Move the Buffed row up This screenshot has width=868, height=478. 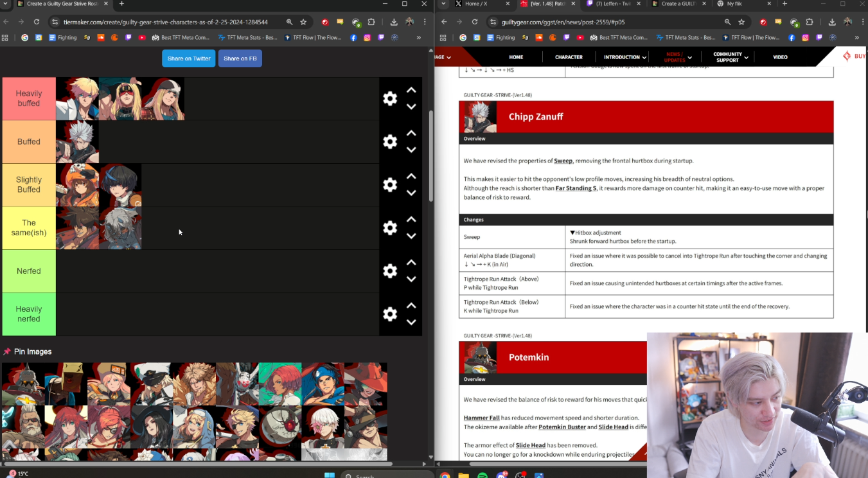pyautogui.click(x=411, y=134)
